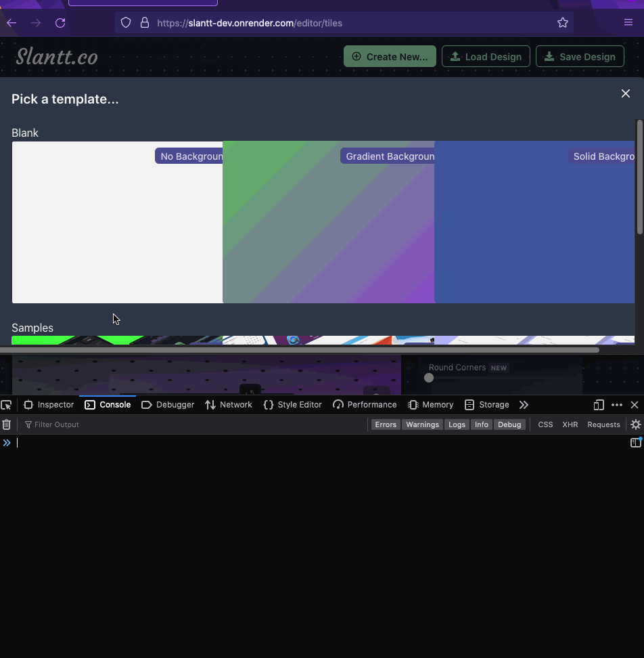Viewport: 644px width, 658px height.
Task: Click the Create New button
Action: (390, 57)
